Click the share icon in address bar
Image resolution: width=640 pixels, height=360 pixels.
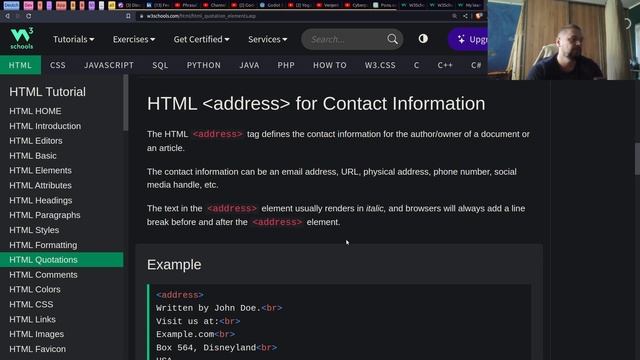465,16
